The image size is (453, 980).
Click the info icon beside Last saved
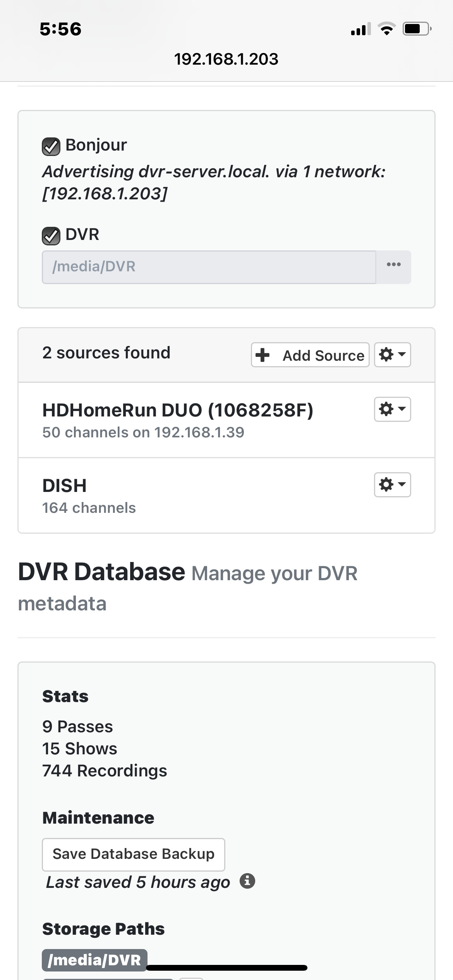(247, 881)
